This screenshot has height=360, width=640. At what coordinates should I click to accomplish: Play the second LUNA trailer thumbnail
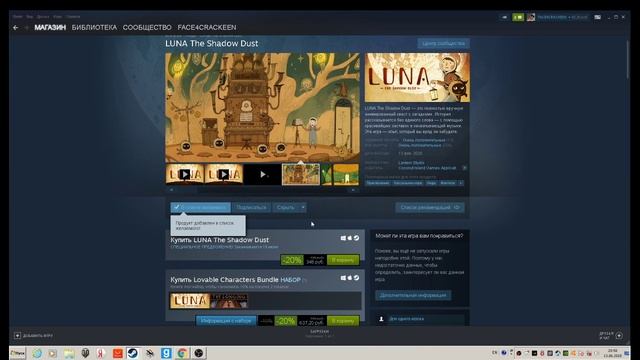(x=223, y=174)
